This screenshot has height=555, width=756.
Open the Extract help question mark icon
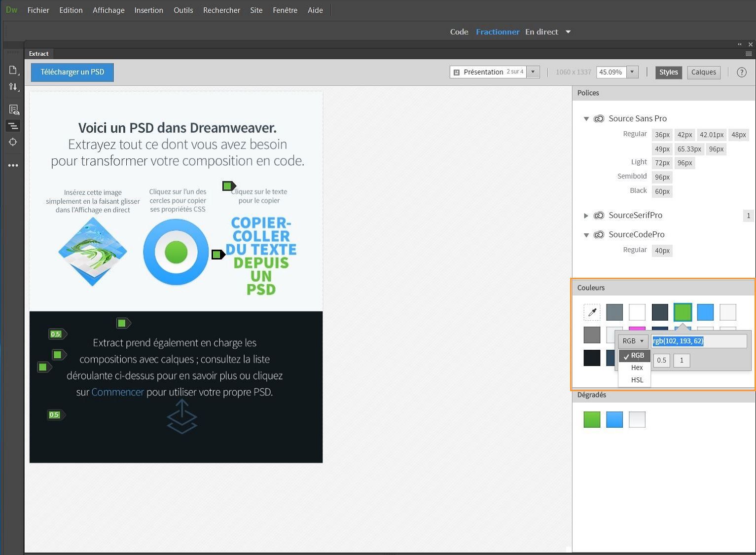tap(741, 72)
